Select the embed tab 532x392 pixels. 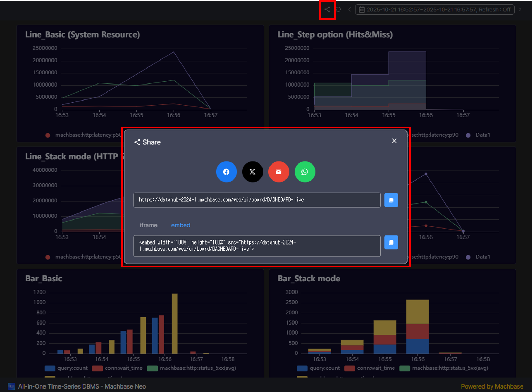point(180,225)
